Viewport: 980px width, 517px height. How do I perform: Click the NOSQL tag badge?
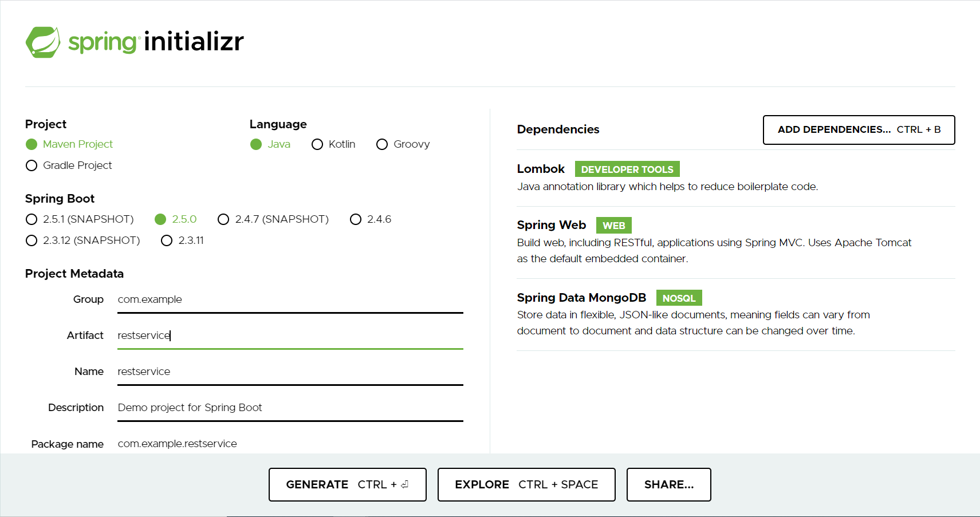(x=679, y=298)
